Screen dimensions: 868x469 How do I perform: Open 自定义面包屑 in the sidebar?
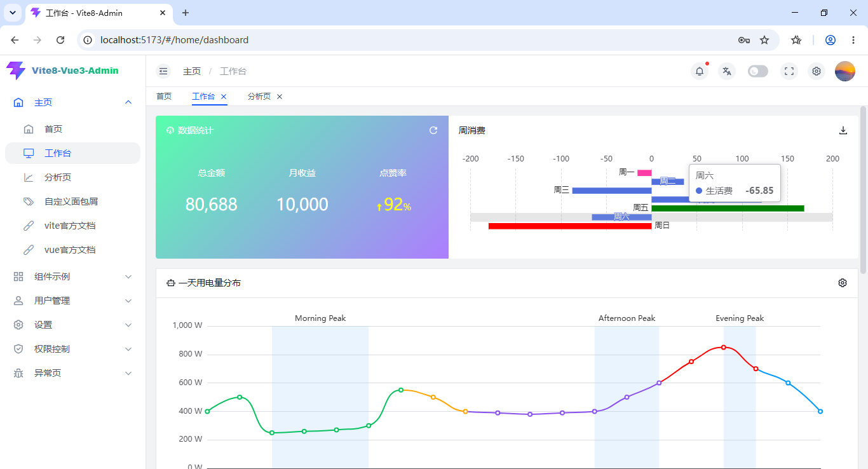tap(72, 201)
